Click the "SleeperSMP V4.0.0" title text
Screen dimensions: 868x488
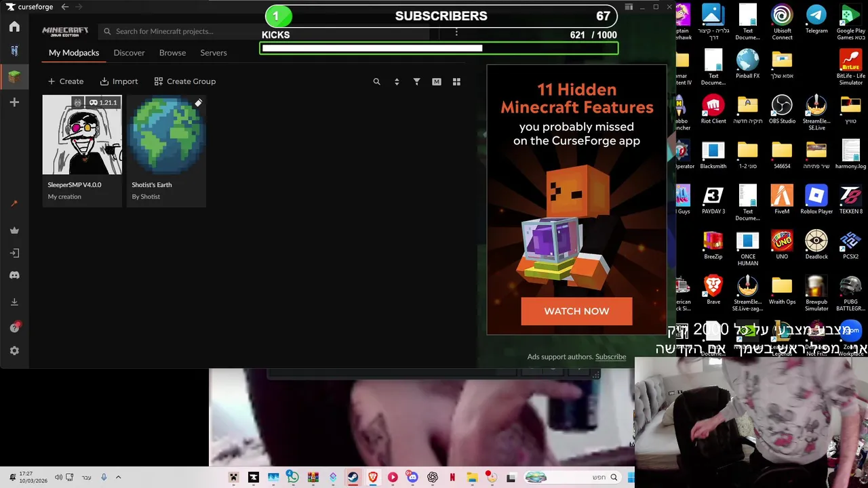75,184
